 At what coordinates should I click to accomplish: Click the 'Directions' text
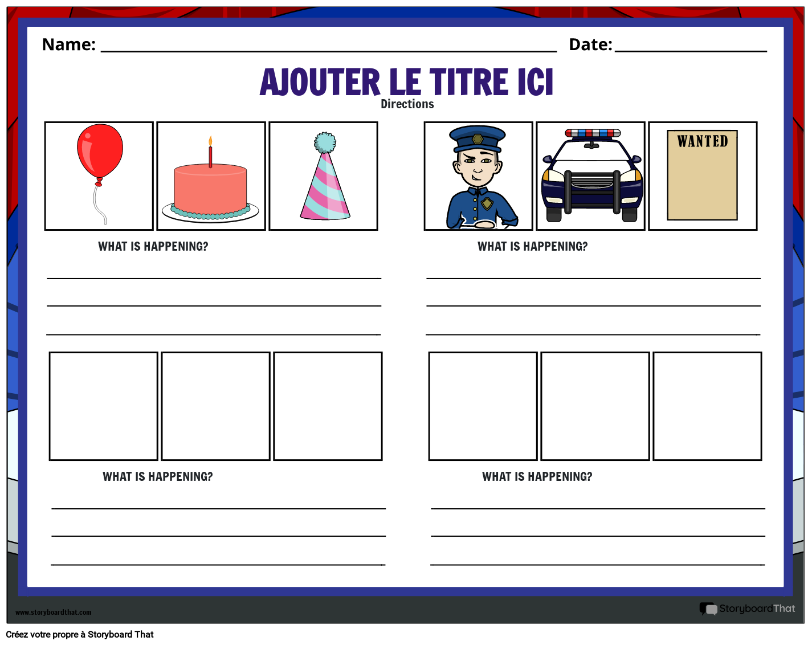pos(407,104)
